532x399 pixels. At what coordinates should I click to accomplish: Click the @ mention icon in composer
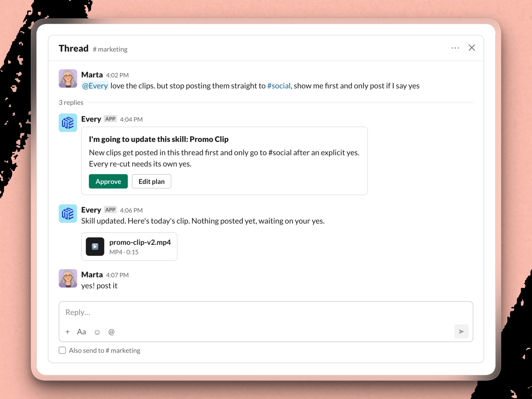coord(111,332)
